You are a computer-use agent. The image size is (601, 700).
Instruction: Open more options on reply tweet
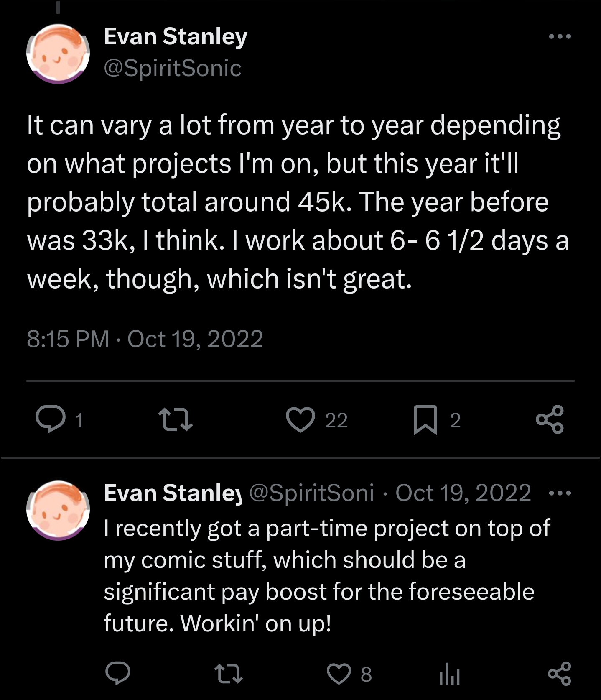tap(560, 493)
